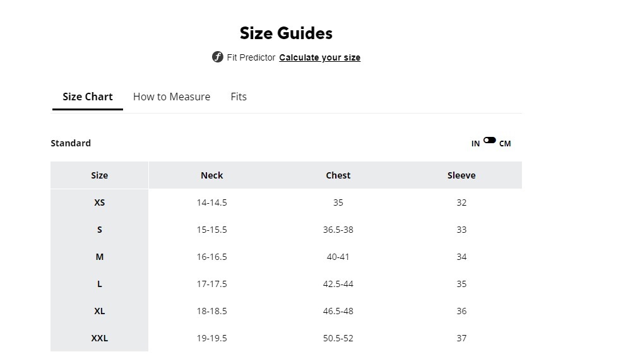This screenshot has height=364, width=628.
Task: Click the Sleeve column header
Action: pyautogui.click(x=461, y=175)
